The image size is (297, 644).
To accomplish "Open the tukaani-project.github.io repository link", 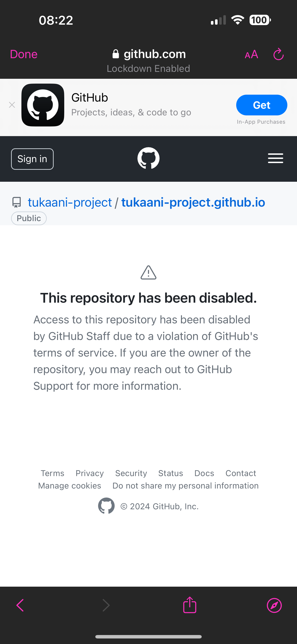I will 193,202.
